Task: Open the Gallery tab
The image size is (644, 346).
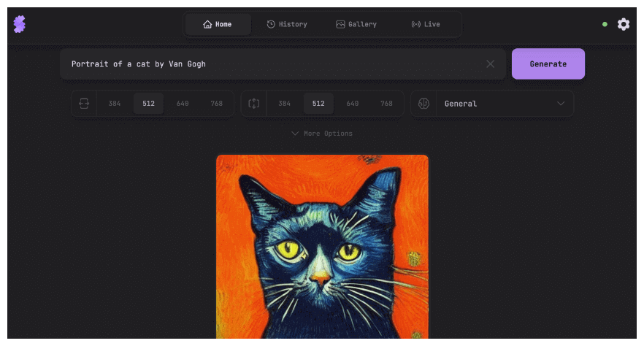Action: (x=356, y=24)
